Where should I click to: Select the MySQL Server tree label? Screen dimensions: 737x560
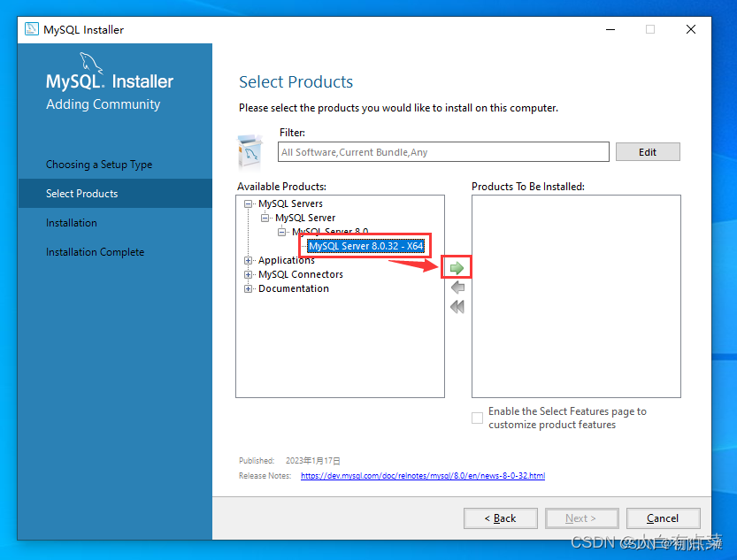tap(305, 218)
